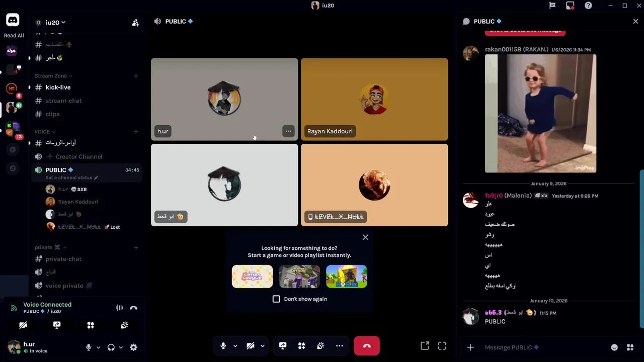Open microphone options arrow in call bar
The width and height of the screenshot is (644, 362).
pos(235,346)
